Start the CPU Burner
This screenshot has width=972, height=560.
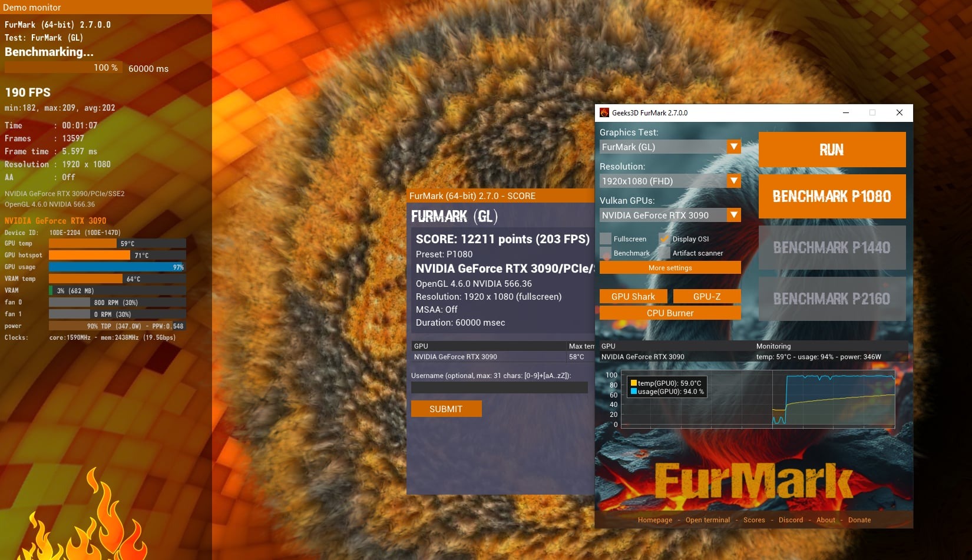[670, 313]
